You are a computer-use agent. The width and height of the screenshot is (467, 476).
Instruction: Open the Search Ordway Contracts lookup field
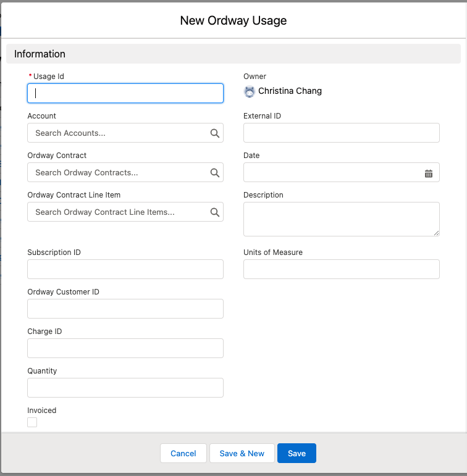point(125,172)
